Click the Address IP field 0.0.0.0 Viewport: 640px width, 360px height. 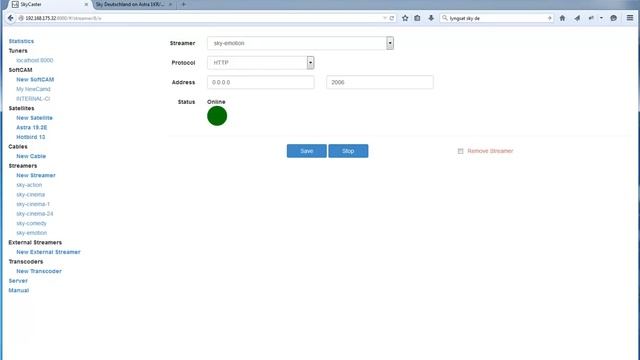(260, 82)
